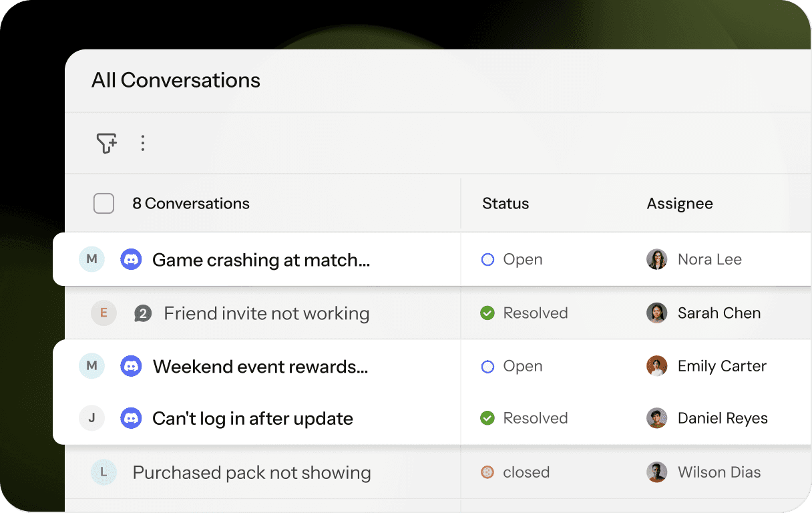Click the E avatar on Friend invite row
The image size is (812, 513).
point(104,313)
